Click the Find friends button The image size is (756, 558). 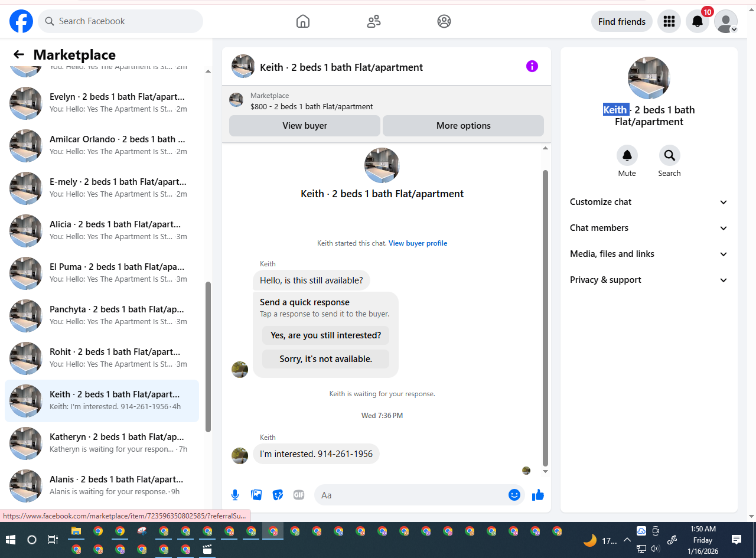click(622, 21)
